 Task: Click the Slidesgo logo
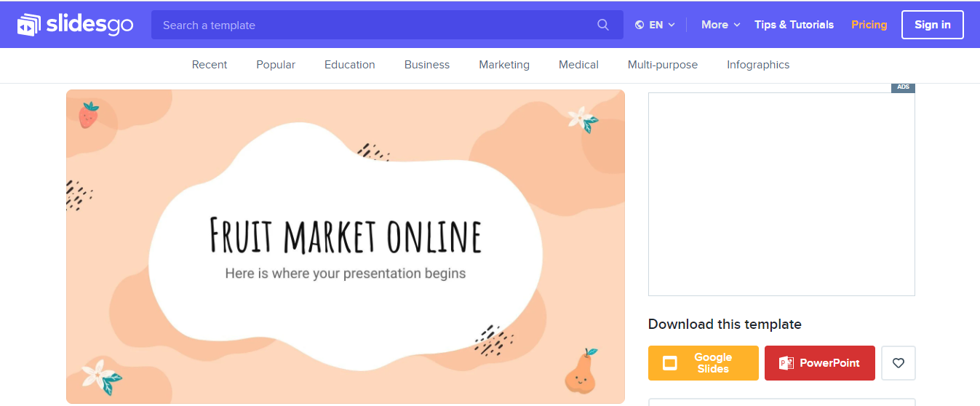(x=76, y=25)
